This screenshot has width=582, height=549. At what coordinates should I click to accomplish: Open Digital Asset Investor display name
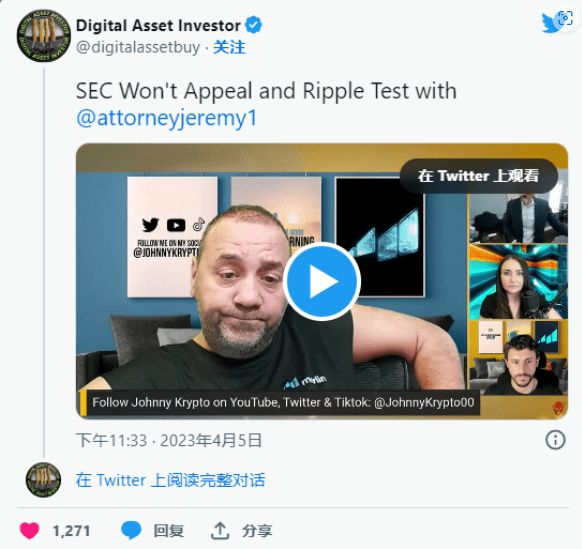click(x=158, y=26)
